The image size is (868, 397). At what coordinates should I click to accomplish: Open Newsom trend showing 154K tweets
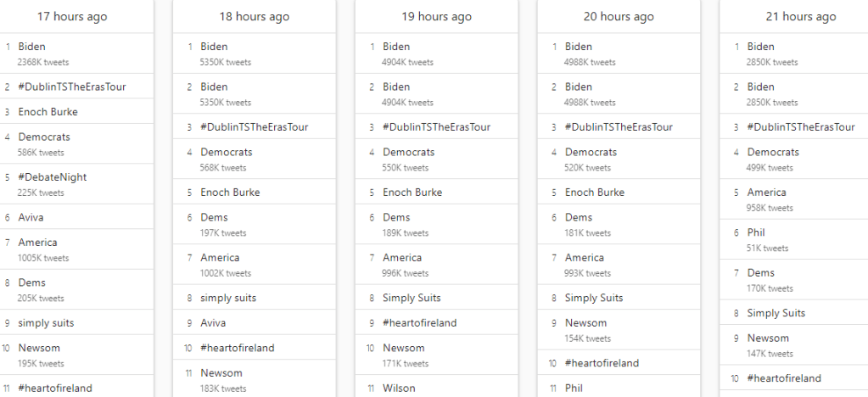coord(585,323)
